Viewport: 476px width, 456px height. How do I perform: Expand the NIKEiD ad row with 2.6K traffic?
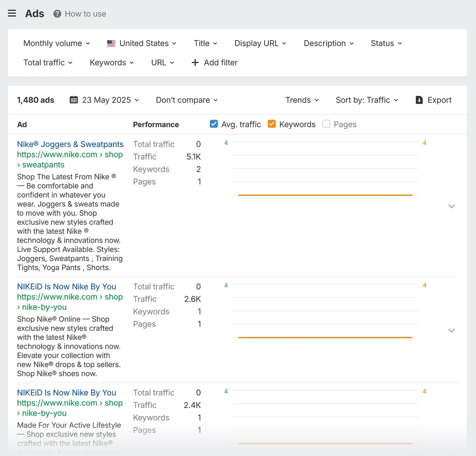pos(451,330)
